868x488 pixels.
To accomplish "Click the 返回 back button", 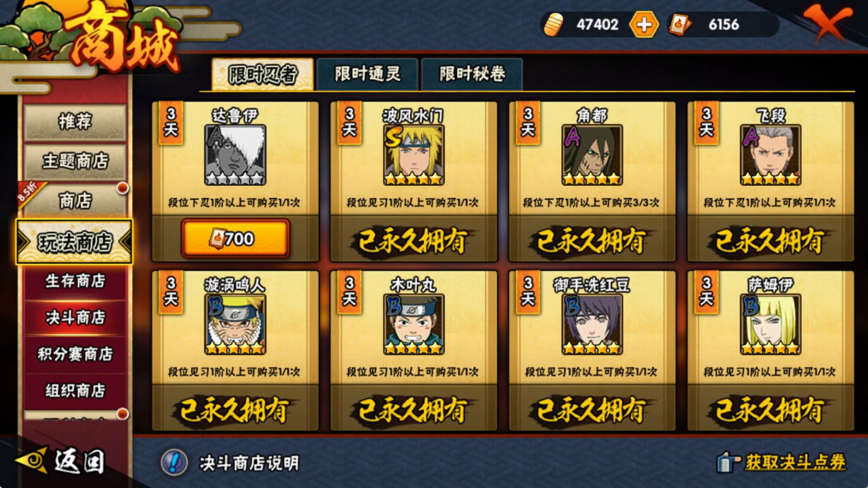I will 60,461.
